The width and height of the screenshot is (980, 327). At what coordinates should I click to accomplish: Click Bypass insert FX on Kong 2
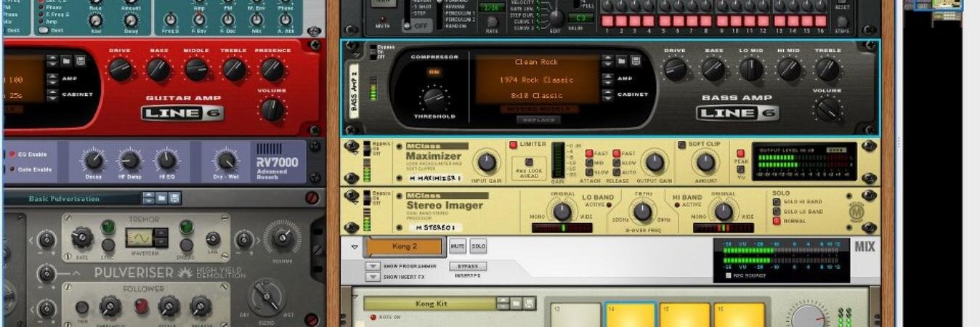468,266
